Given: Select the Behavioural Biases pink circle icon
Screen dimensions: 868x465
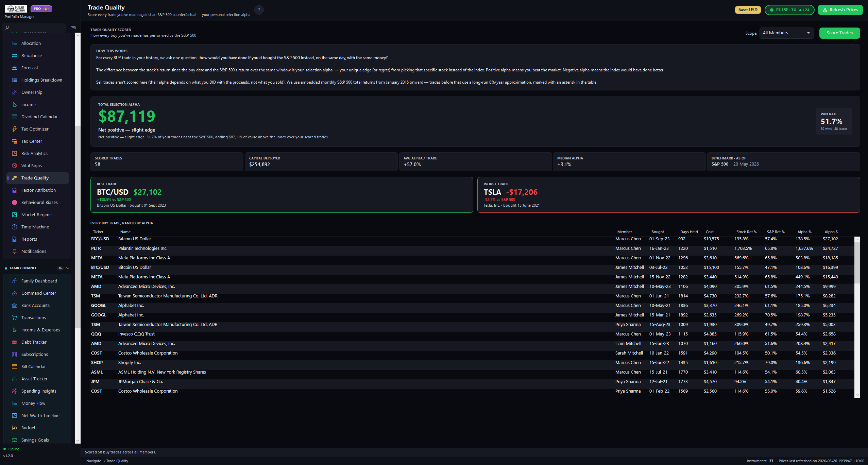Looking at the screenshot, I should coord(14,202).
